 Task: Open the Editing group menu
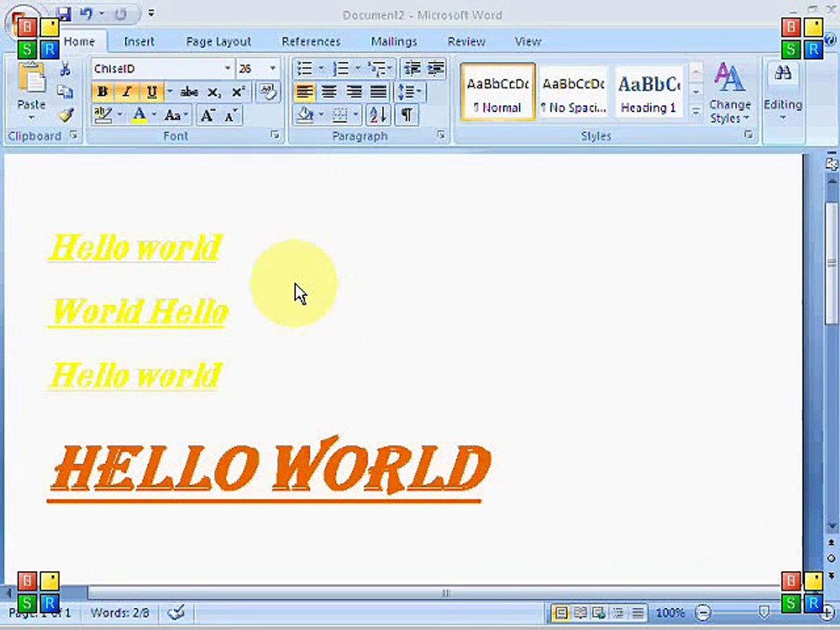[x=782, y=92]
